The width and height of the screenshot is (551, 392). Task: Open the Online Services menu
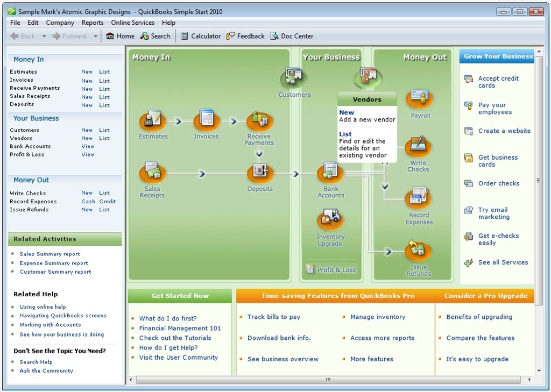[132, 23]
